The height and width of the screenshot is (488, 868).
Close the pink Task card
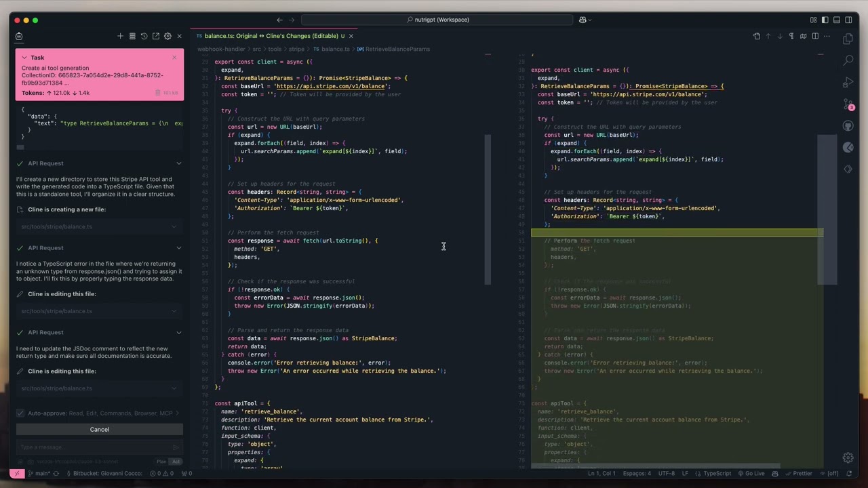coord(174,57)
